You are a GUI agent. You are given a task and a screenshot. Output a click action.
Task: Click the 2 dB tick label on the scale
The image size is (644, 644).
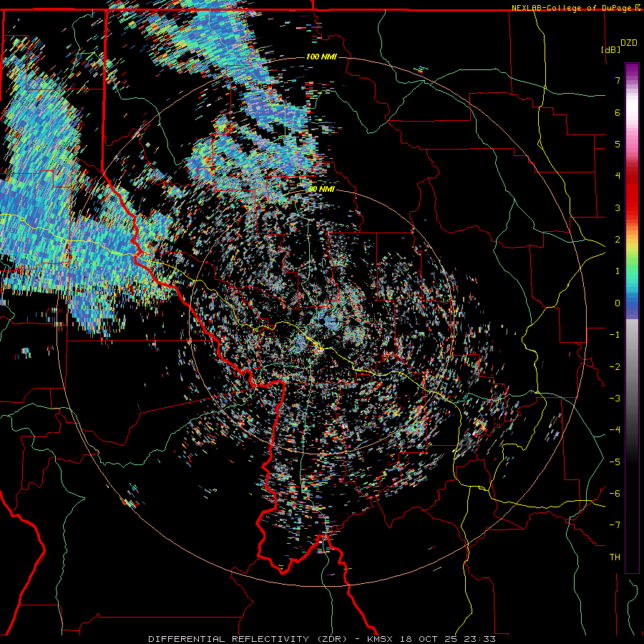click(618, 239)
